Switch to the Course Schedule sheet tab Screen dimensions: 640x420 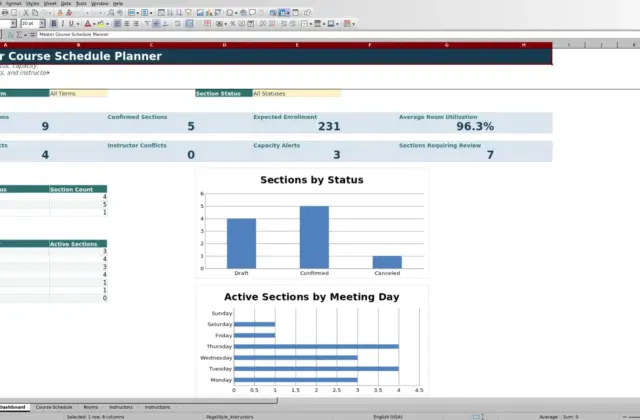pyautogui.click(x=54, y=407)
